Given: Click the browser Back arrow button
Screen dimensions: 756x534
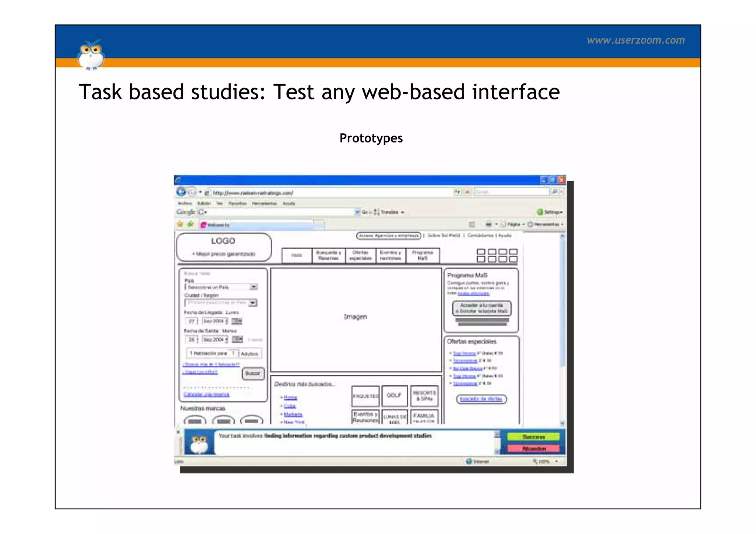Looking at the screenshot, I should [x=181, y=192].
